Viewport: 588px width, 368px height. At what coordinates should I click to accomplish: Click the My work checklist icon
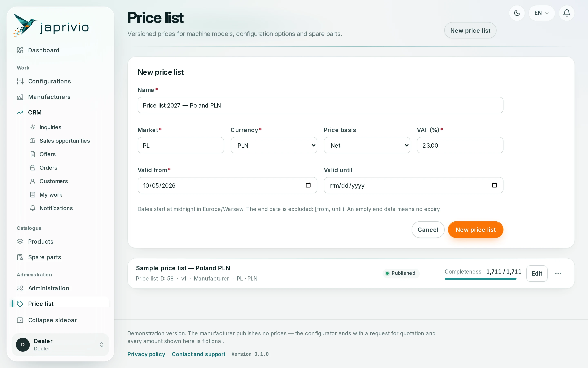pyautogui.click(x=32, y=195)
